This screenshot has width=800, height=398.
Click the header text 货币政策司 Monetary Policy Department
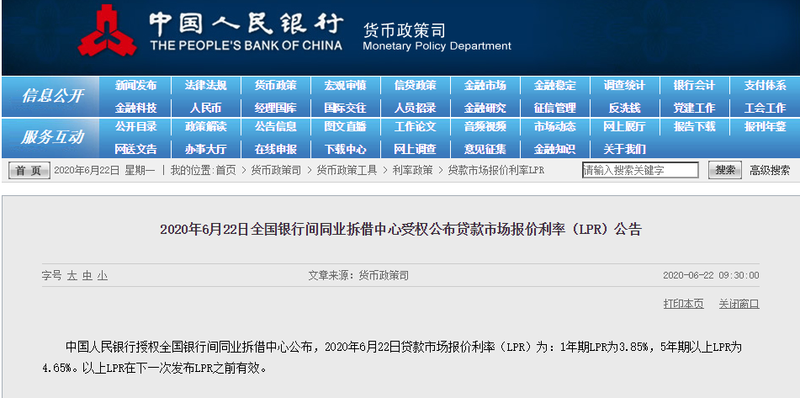(437, 37)
